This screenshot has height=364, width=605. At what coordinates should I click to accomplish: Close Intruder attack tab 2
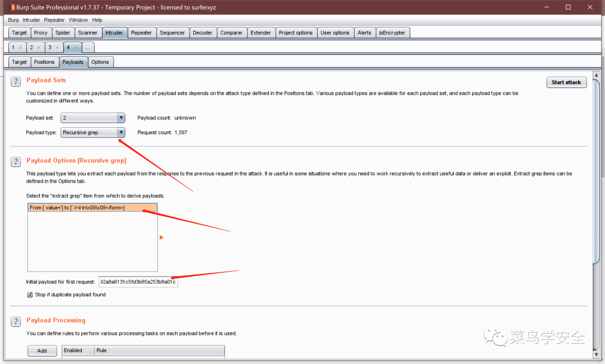tap(39, 48)
